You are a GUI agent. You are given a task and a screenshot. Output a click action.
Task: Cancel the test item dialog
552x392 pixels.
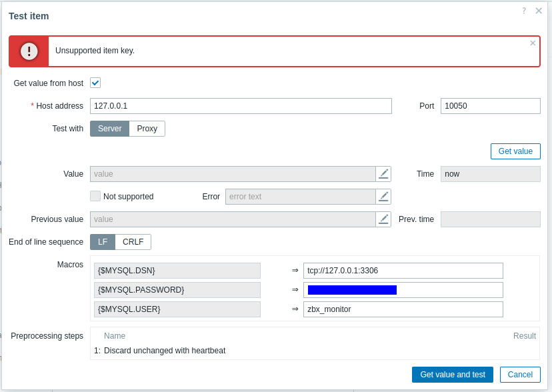520,375
